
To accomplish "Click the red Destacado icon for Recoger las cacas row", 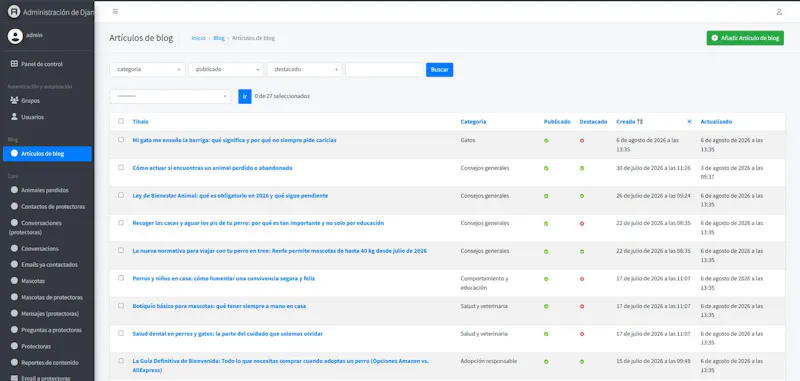I will tap(582, 224).
